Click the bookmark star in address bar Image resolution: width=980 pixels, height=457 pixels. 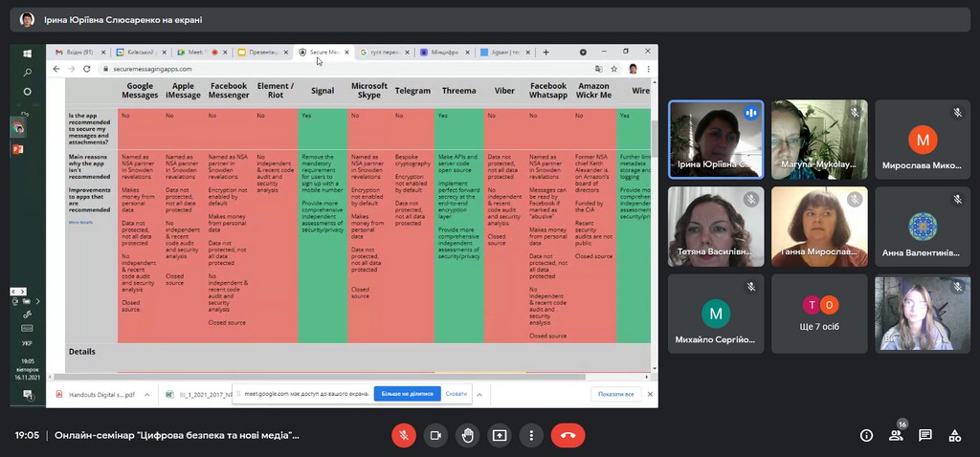613,69
